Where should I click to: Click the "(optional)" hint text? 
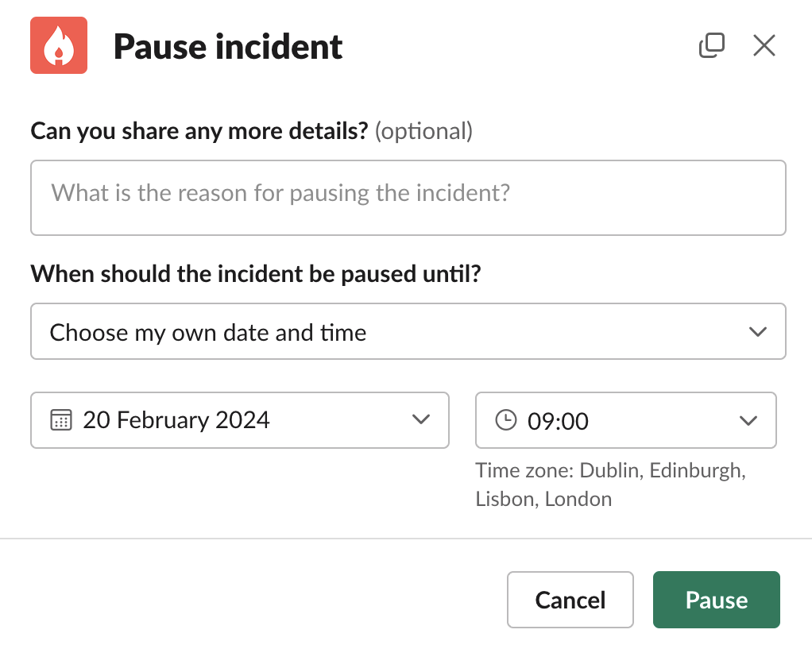(423, 130)
